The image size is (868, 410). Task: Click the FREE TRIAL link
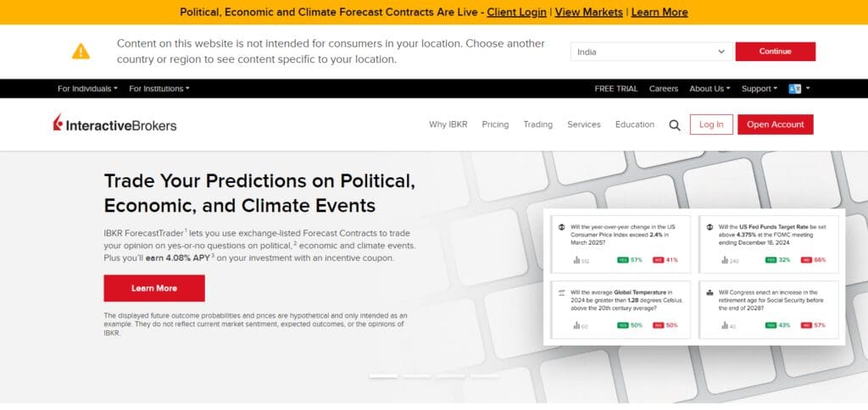click(615, 89)
